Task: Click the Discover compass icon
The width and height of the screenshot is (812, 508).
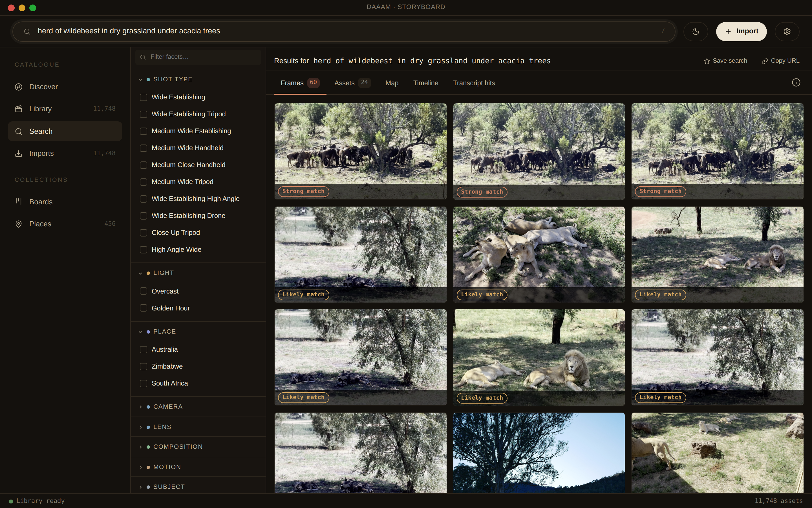Action: tap(19, 87)
